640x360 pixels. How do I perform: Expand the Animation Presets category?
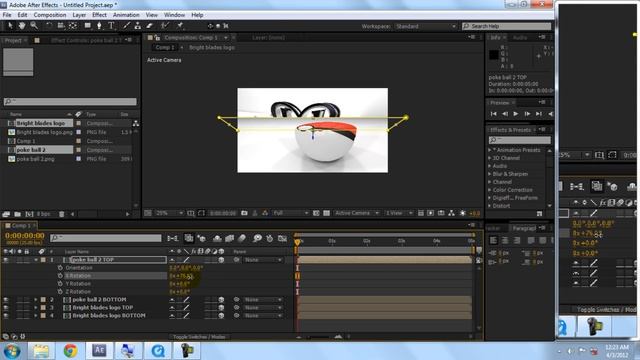(x=490, y=150)
